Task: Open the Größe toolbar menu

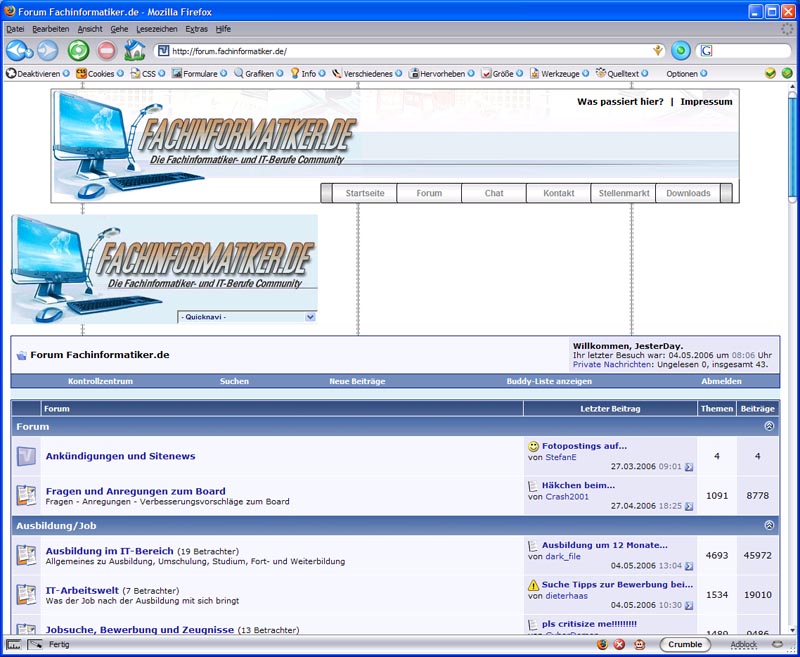Action: pyautogui.click(x=502, y=73)
